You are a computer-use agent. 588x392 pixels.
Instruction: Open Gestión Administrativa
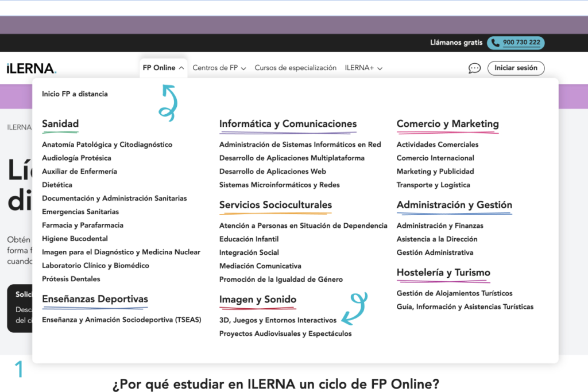click(435, 253)
